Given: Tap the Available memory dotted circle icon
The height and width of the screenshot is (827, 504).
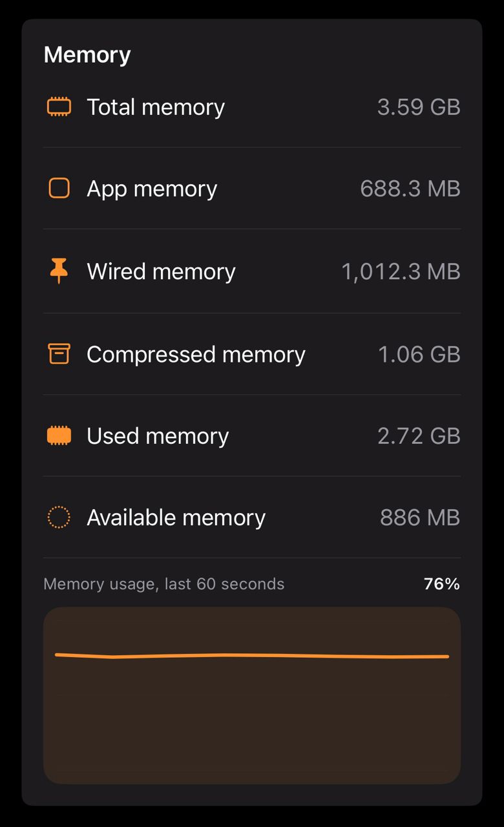Looking at the screenshot, I should [x=59, y=518].
